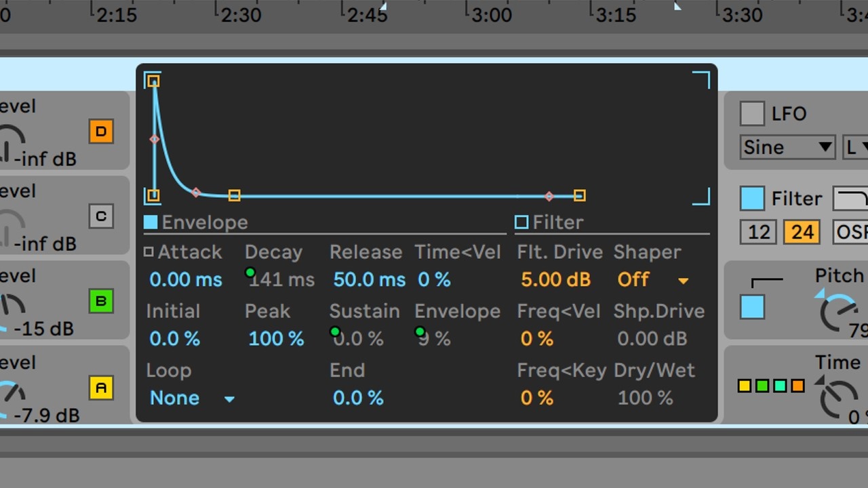Screen dimensions: 868x488
Task: Select the 12 dB filter slope
Action: click(758, 232)
